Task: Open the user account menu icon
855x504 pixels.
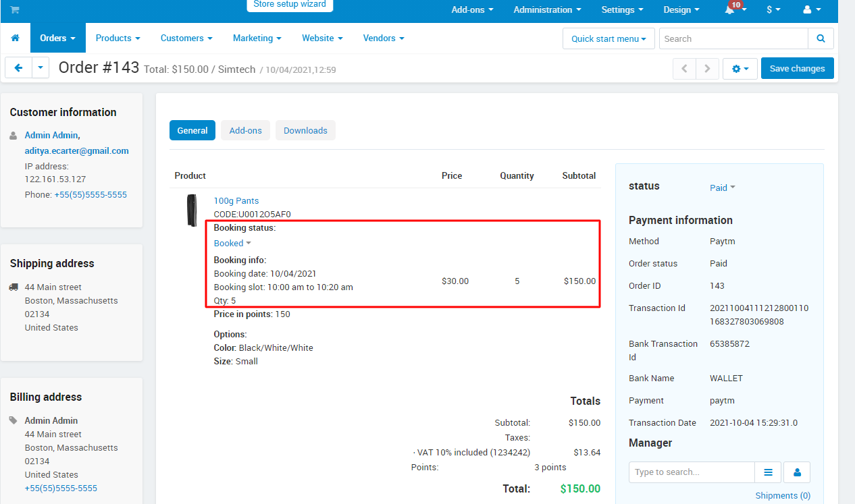Action: pyautogui.click(x=812, y=9)
